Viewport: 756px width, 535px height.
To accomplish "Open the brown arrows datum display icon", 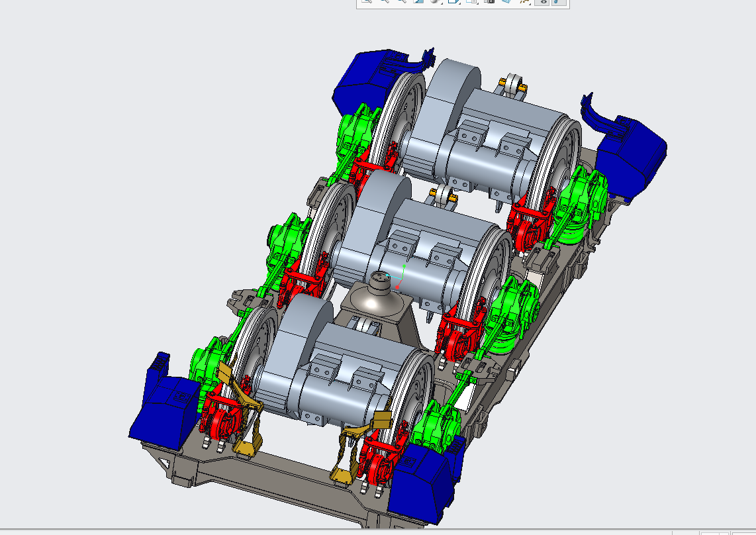I will (525, 1).
